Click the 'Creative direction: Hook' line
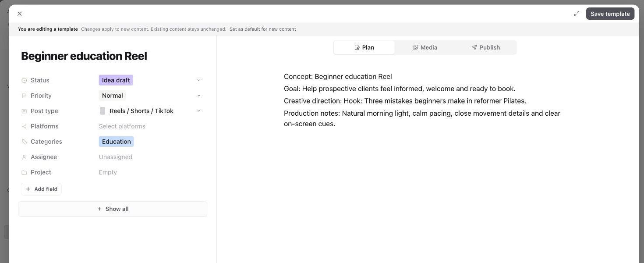 tap(405, 101)
